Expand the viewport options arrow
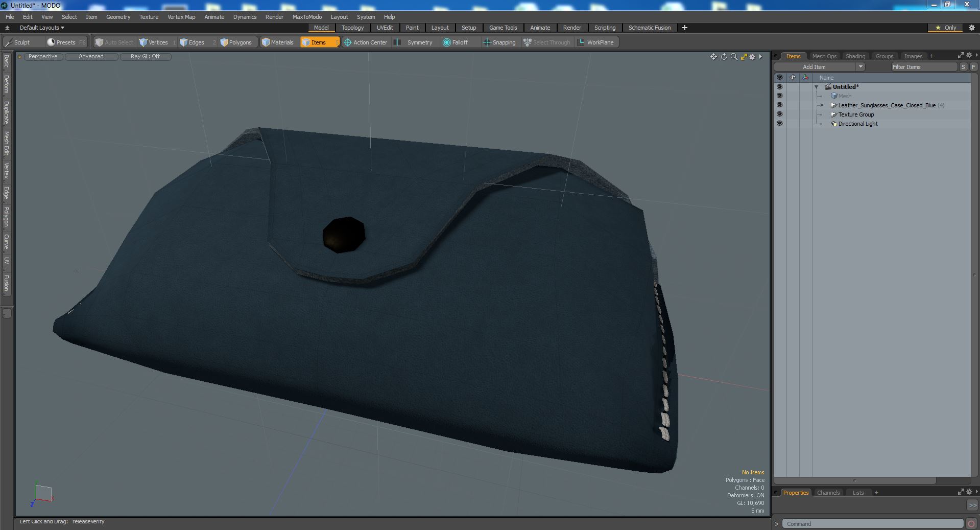Image resolution: width=980 pixels, height=530 pixels. pyautogui.click(x=761, y=57)
